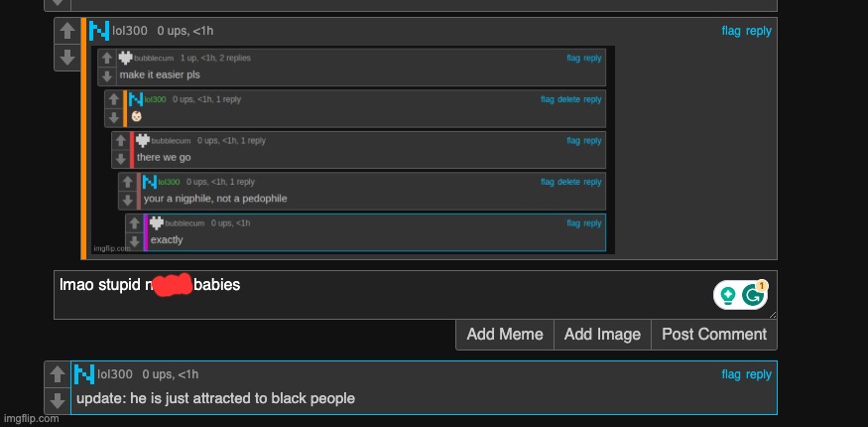
Task: Click the comment box resize handle
Action: coord(772,314)
